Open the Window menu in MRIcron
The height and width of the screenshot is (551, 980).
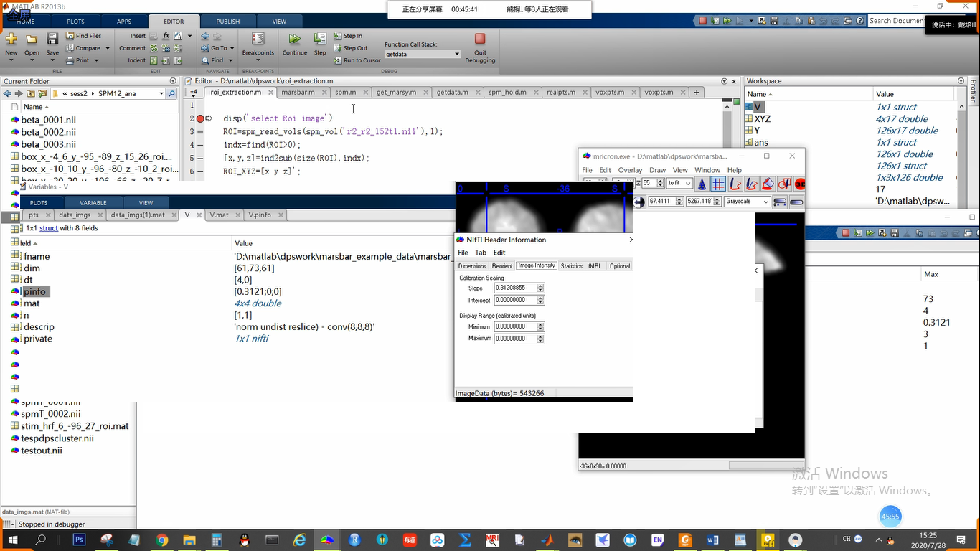click(707, 170)
